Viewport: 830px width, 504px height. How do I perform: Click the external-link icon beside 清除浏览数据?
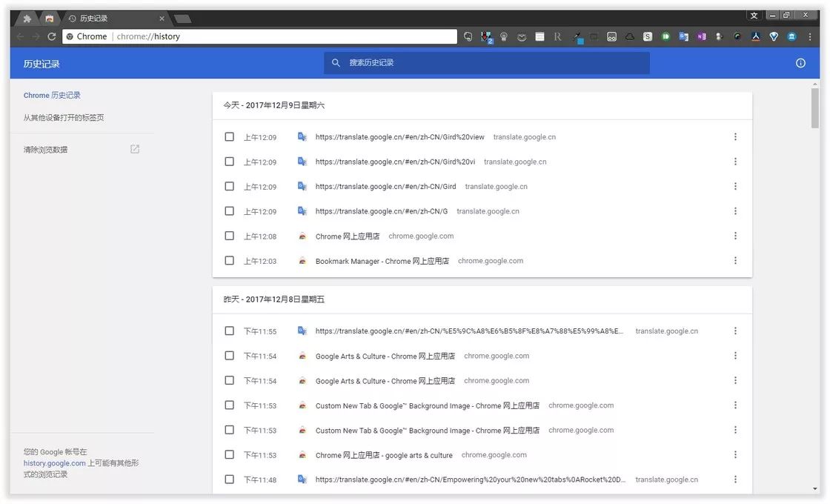click(x=135, y=149)
